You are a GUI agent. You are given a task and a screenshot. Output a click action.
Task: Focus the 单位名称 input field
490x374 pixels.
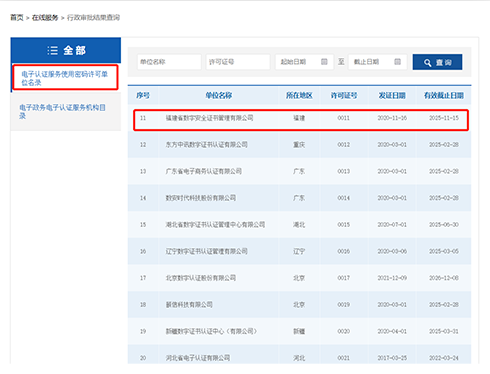[169, 62]
